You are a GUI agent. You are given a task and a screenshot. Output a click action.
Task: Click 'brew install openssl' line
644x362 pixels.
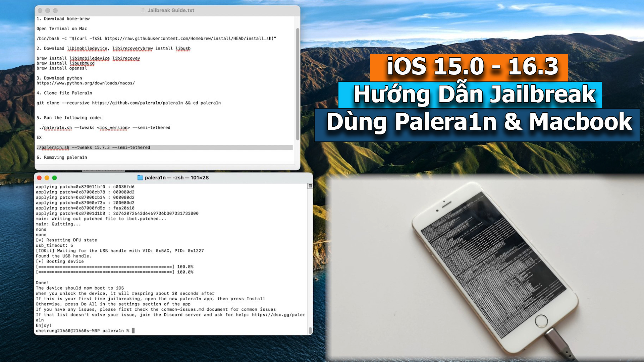click(x=62, y=68)
